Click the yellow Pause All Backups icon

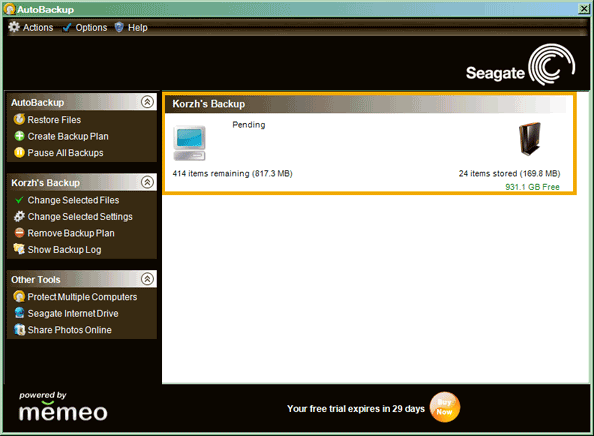(19, 152)
